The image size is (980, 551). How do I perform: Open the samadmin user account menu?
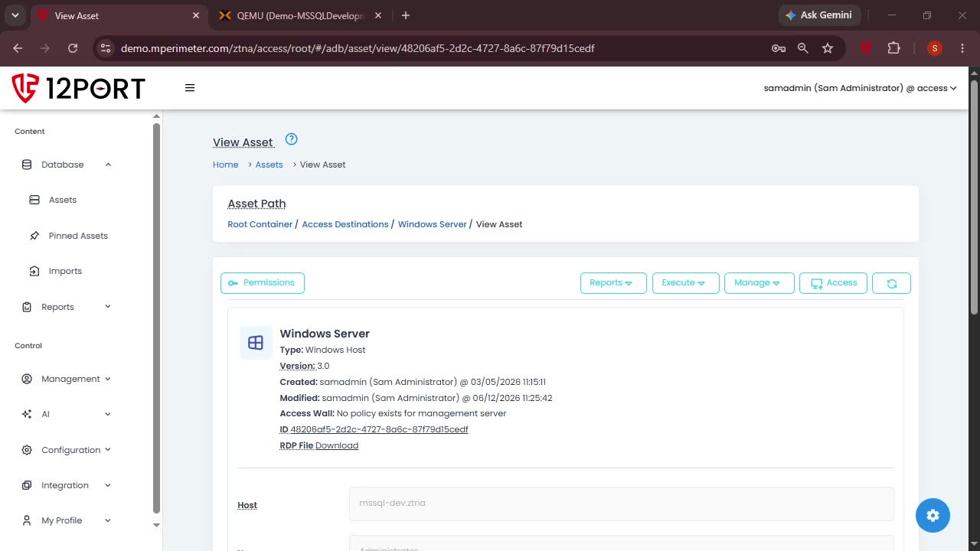coord(860,88)
